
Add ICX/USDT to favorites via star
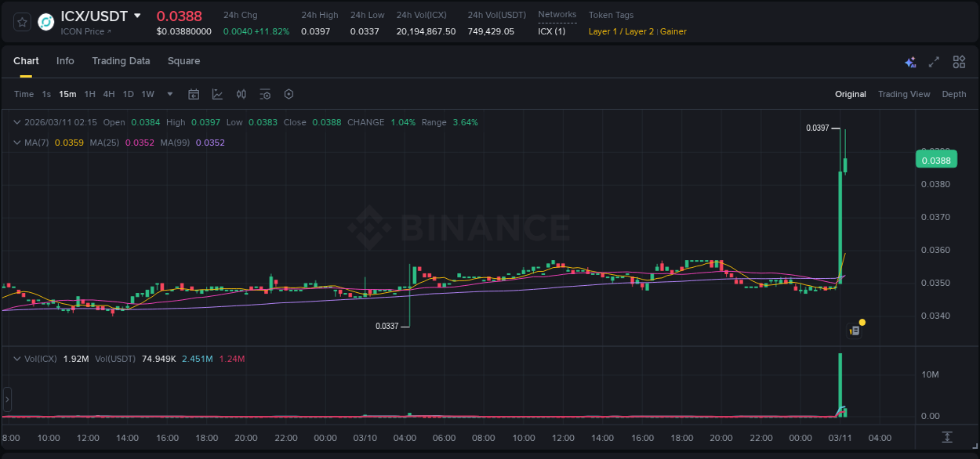21,21
